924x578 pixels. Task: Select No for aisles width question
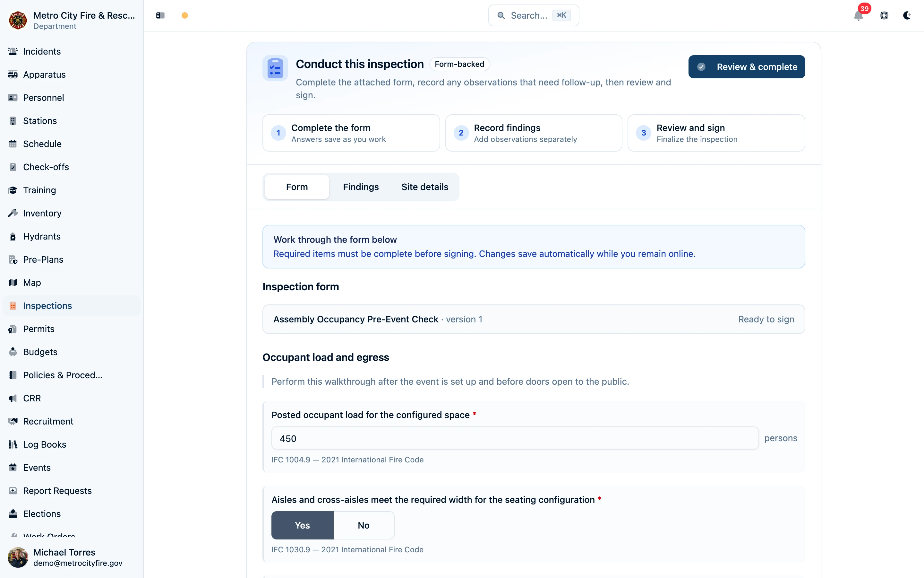(364, 525)
